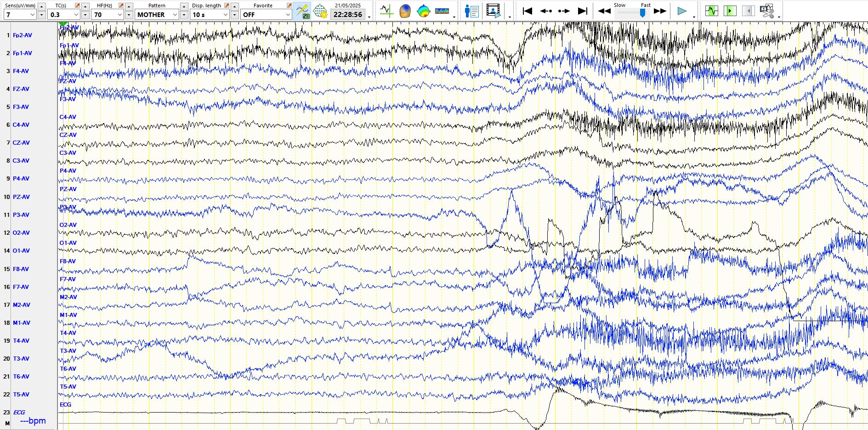
Task: Open the colored topographic map icon
Action: tap(423, 11)
